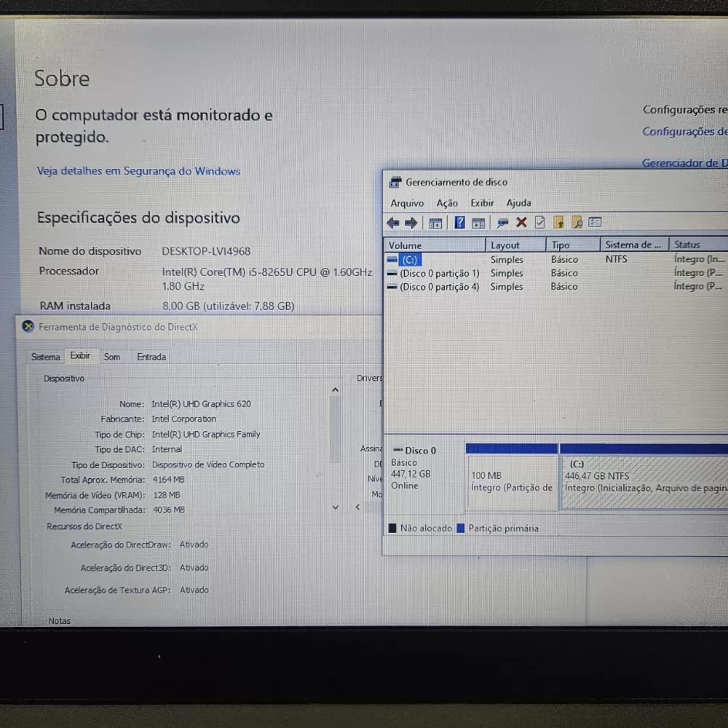Select the (C:) 446,47 GB NTFS partition block

644,483
